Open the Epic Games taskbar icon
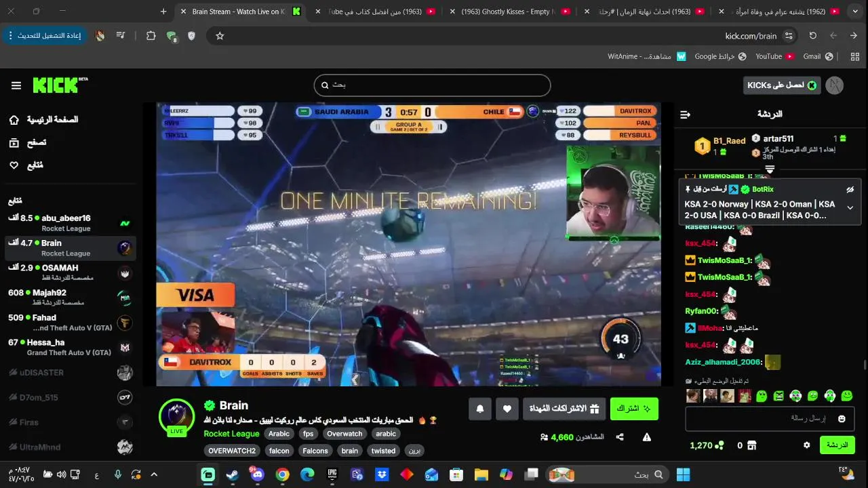This screenshot has height=488, width=868. (332, 474)
